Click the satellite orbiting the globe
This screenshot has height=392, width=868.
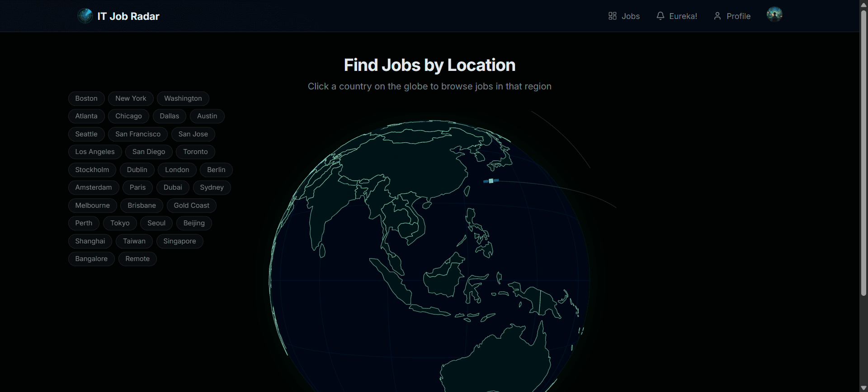491,181
